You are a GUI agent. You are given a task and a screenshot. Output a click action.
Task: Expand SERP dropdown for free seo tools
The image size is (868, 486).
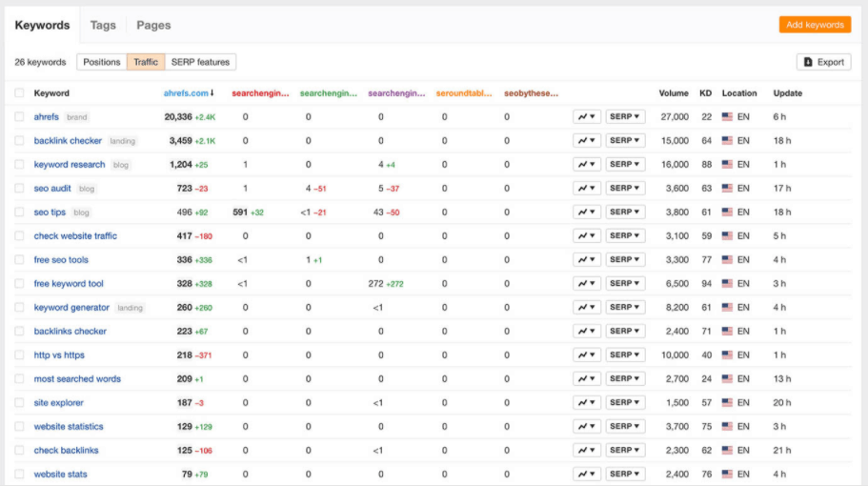tap(625, 260)
